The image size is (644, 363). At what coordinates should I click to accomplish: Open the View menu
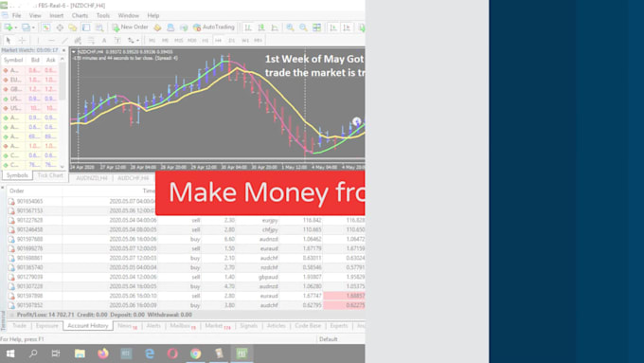(x=35, y=15)
